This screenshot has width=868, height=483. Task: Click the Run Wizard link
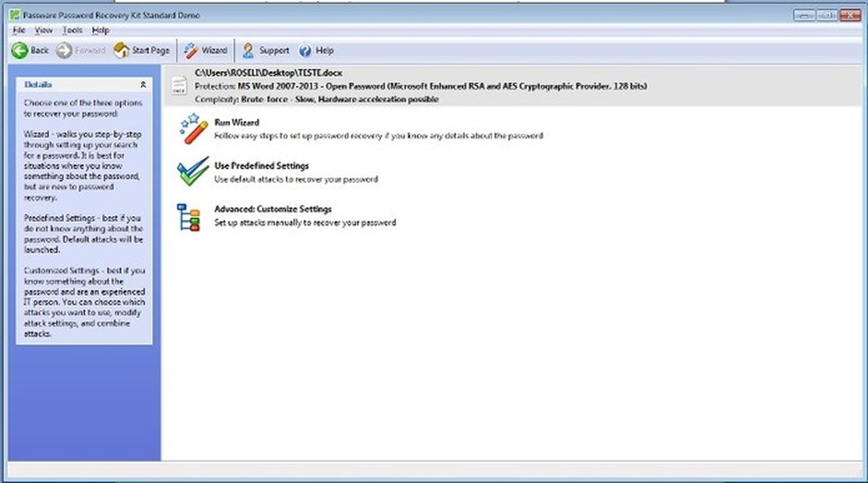click(x=236, y=123)
